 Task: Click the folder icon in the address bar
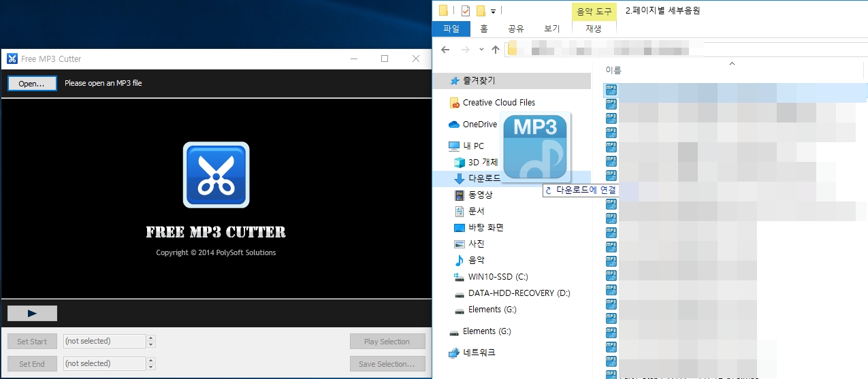click(513, 49)
